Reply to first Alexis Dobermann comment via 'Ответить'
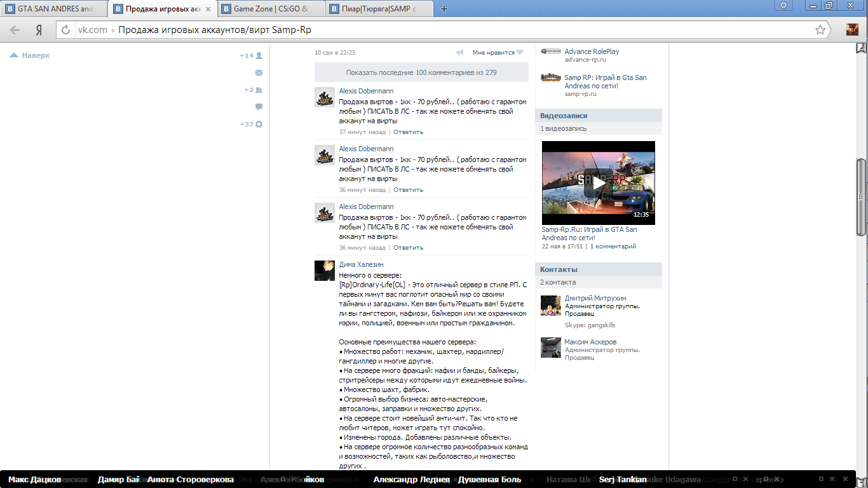Screen dimensions: 868x488 (x=408, y=132)
